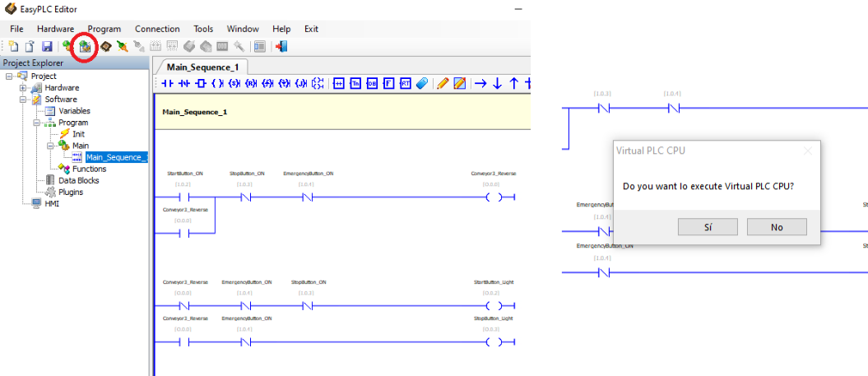Click the pencil edit icon in ladder toolbar
This screenshot has width=868, height=376.
pyautogui.click(x=443, y=84)
